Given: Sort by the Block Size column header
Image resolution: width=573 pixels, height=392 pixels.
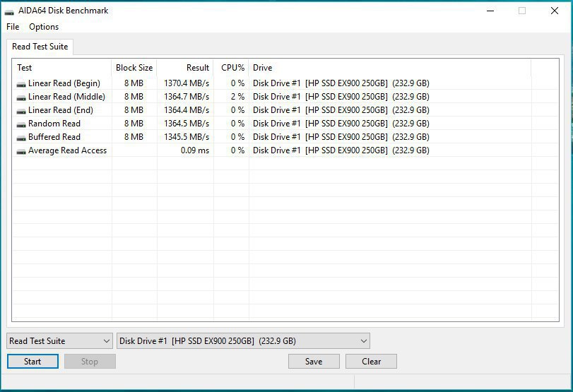Looking at the screenshot, I should pos(134,68).
